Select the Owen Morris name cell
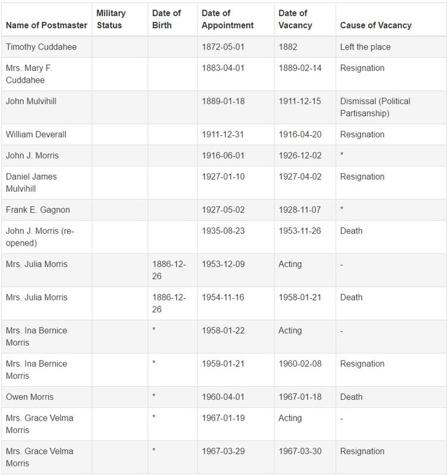Screen dimensions: 448x476 [x=29, y=397]
